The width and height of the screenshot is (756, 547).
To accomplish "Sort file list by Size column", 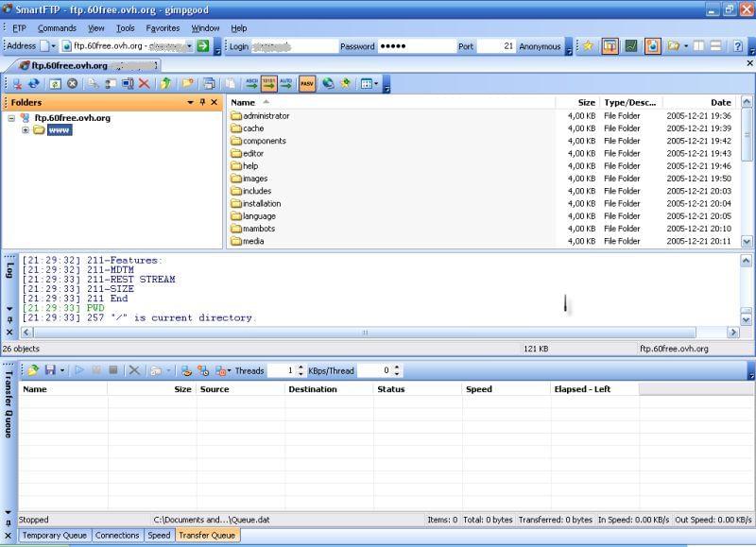I will (577, 102).
